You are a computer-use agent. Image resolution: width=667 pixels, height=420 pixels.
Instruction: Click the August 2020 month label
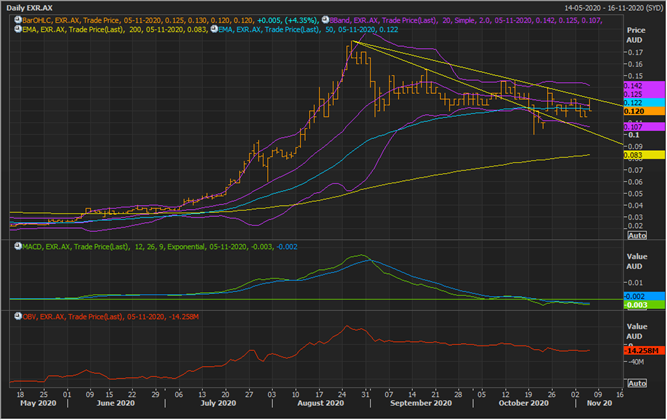(x=321, y=403)
